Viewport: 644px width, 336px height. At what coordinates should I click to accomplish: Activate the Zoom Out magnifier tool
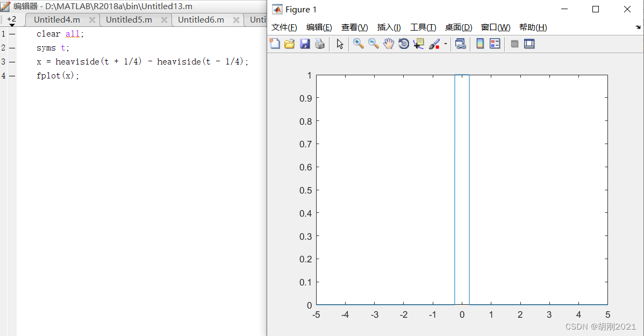(374, 44)
